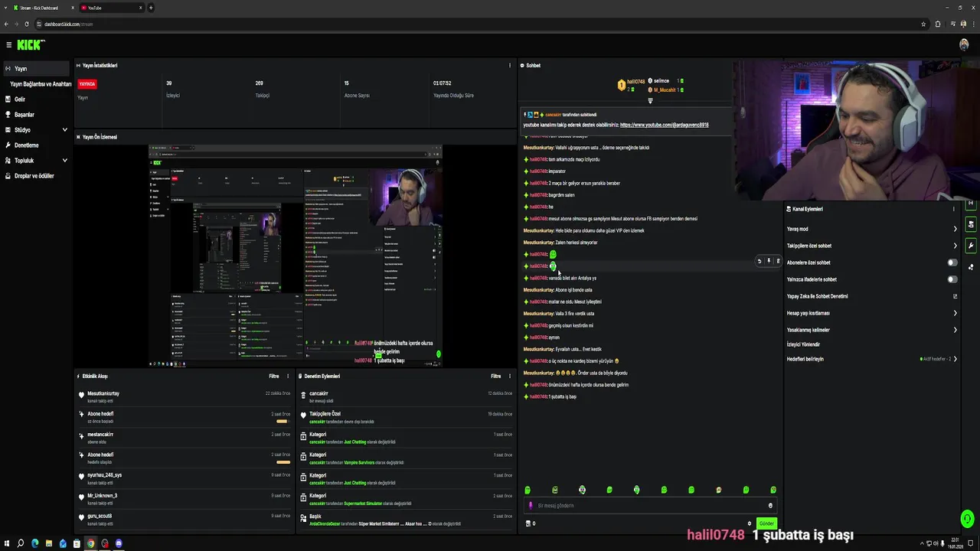Open Kanal Eylemleri three-dot menu
Image resolution: width=980 pixels, height=551 pixels.
(953, 209)
